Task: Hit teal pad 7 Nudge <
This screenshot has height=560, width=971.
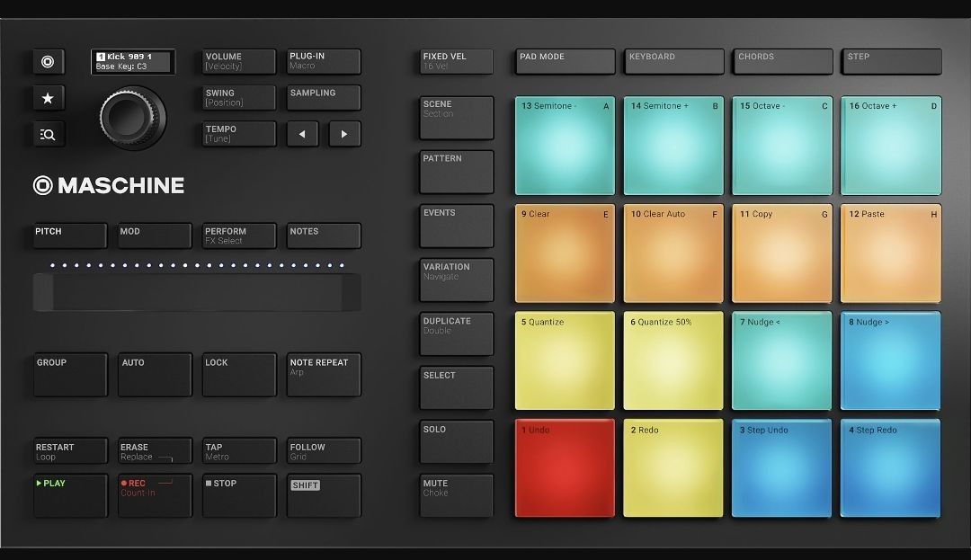Action: [x=781, y=360]
